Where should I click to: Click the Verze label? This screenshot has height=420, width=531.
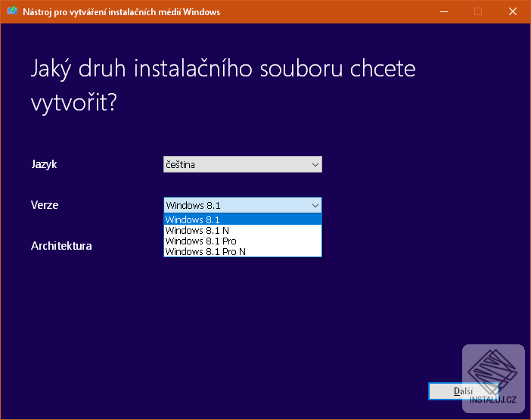coord(45,205)
